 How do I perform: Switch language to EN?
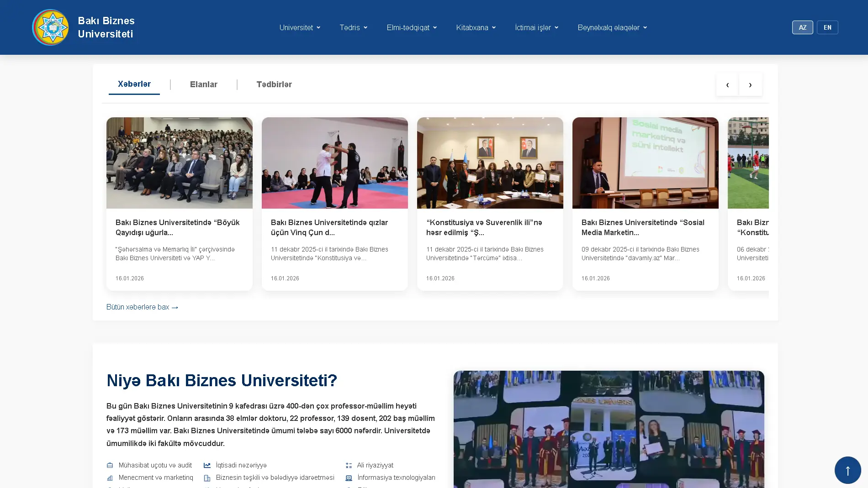point(827,27)
